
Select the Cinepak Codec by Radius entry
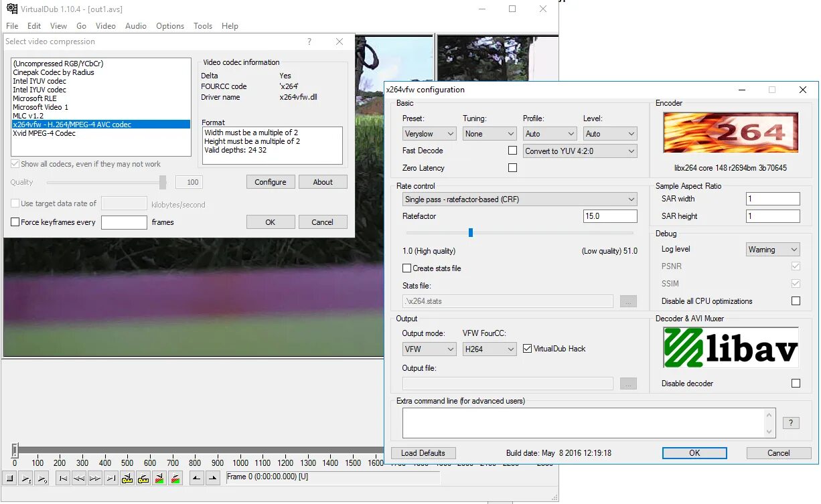[x=101, y=72]
